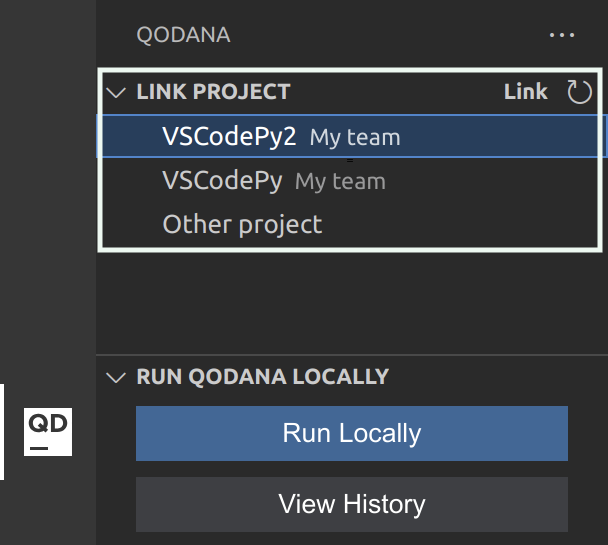This screenshot has height=545, width=608.
Task: Click the divider above Run Qodana Locally
Action: tap(350, 355)
